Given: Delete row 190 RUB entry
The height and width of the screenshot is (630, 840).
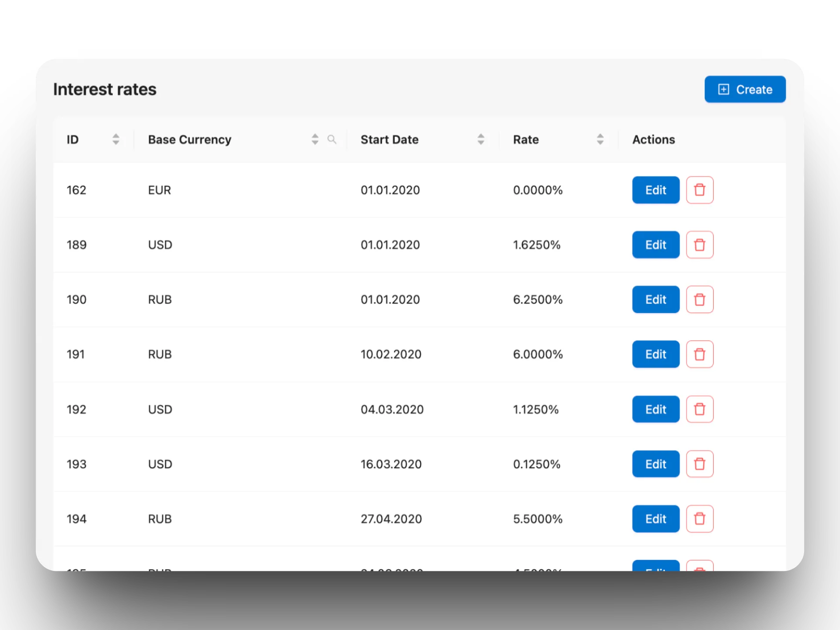Looking at the screenshot, I should (700, 299).
